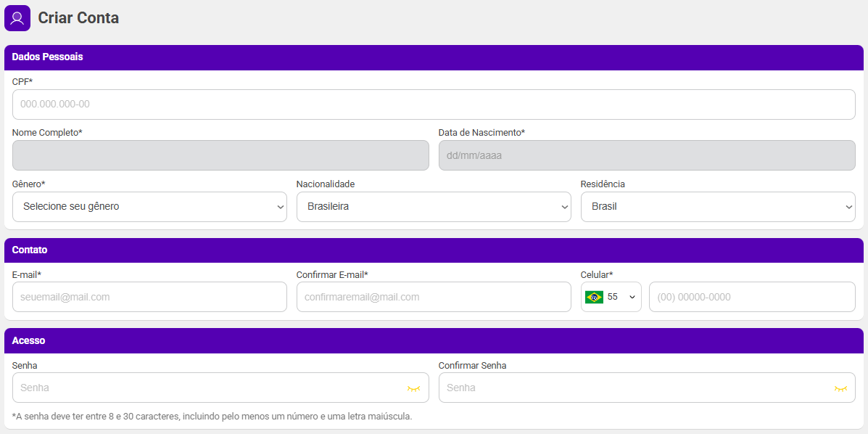Click the Criar Conta page title
868x434 pixels.
78,18
